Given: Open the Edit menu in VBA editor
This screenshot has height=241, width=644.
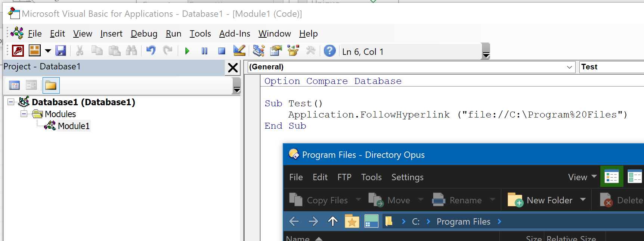Looking at the screenshot, I should click(x=58, y=34).
